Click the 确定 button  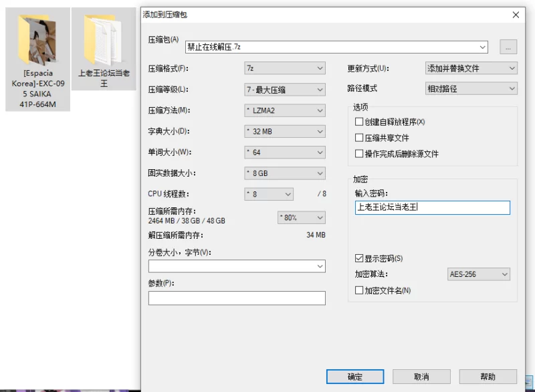355,377
